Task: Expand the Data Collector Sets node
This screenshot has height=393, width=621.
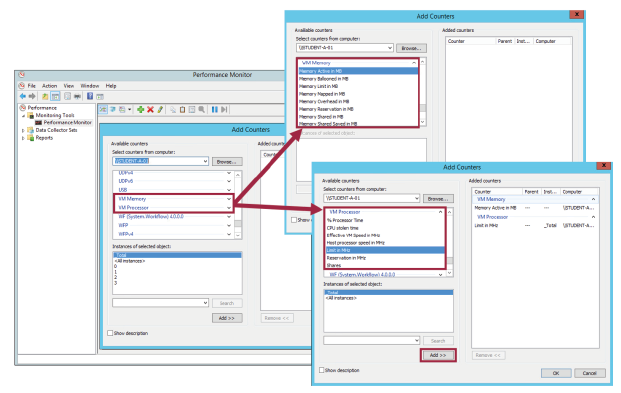Action: pos(23,130)
